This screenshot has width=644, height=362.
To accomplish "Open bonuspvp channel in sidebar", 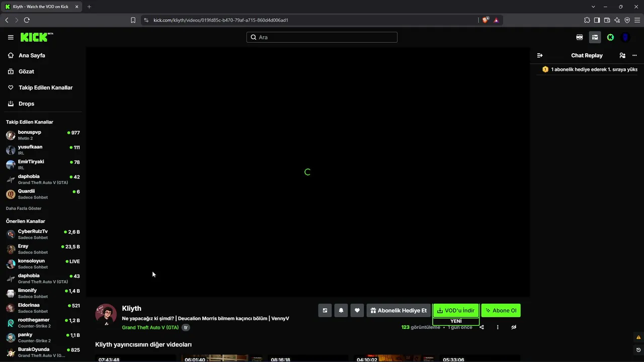I will [x=43, y=135].
